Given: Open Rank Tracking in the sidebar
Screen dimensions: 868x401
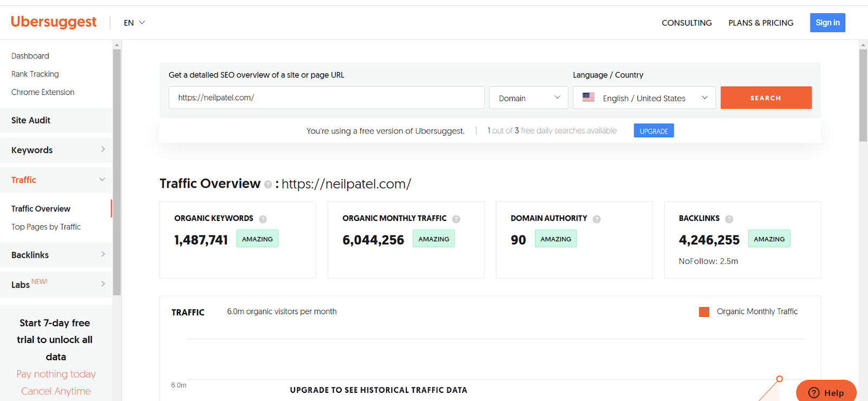Looking at the screenshot, I should (x=35, y=74).
